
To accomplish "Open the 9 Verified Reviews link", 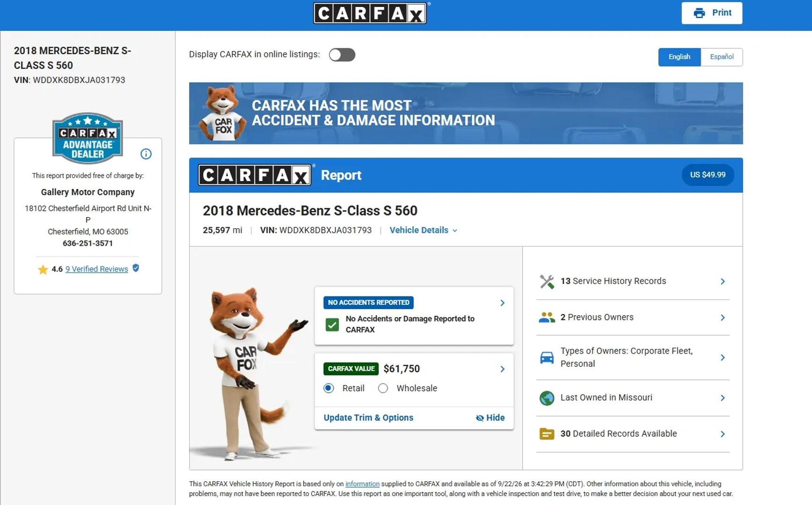I will pos(97,269).
